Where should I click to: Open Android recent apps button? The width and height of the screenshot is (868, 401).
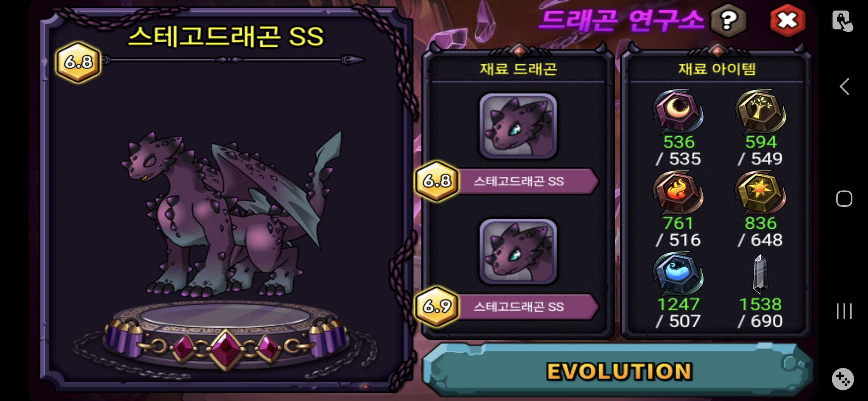point(844,311)
